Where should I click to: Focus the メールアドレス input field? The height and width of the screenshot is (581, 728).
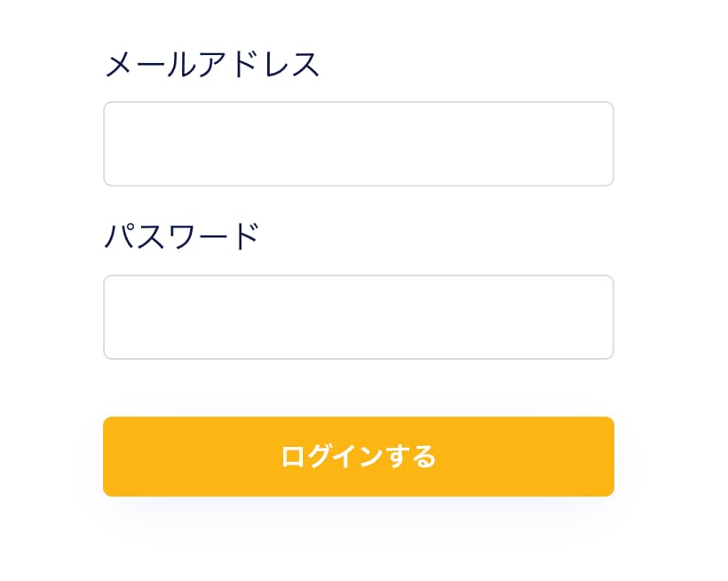pos(359,144)
